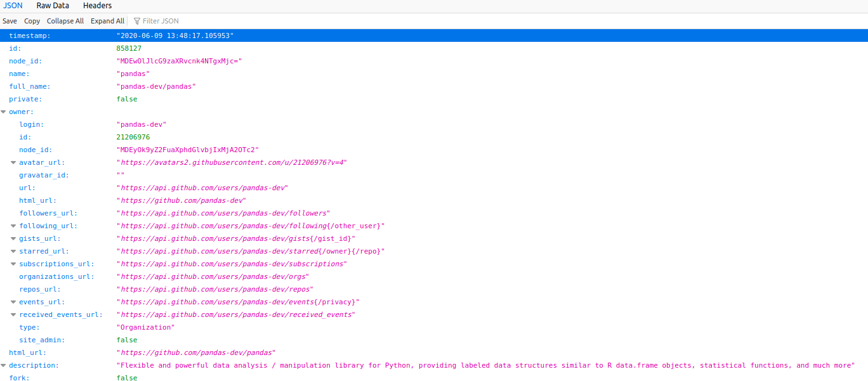868x381 pixels.
Task: Click the Copy button
Action: coord(32,21)
